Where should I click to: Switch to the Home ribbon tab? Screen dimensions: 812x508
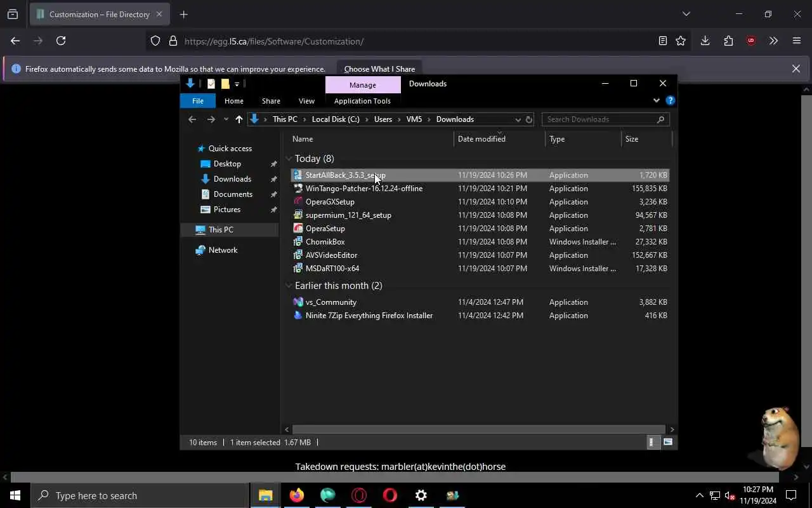click(233, 101)
